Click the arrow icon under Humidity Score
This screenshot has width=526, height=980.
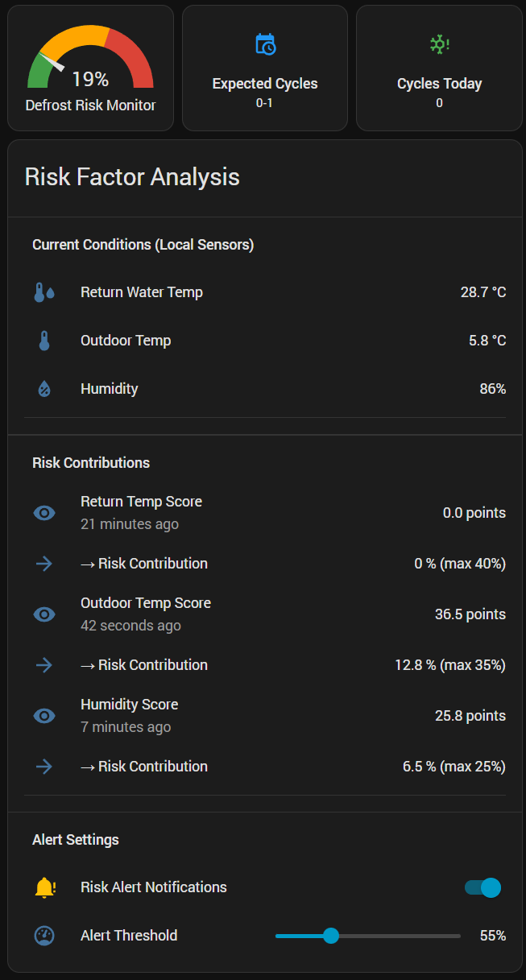pos(44,767)
